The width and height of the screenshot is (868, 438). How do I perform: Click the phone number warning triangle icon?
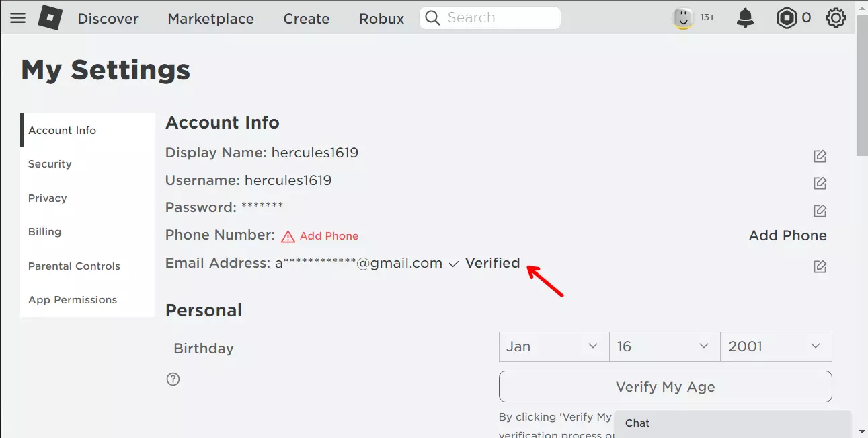(288, 235)
